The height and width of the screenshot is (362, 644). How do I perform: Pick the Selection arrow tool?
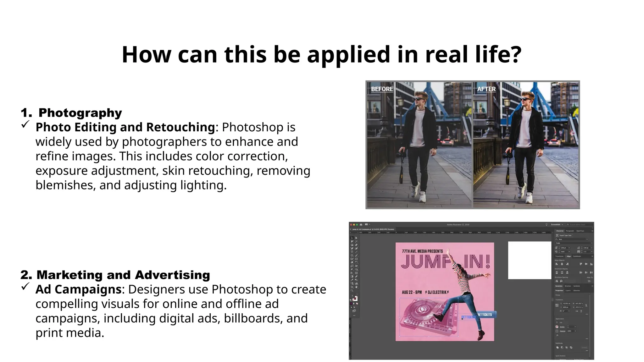click(x=352, y=238)
